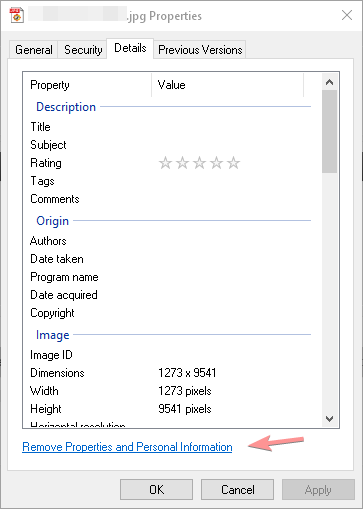Click the Image group header
This screenshot has width=363, height=509.
(53, 335)
